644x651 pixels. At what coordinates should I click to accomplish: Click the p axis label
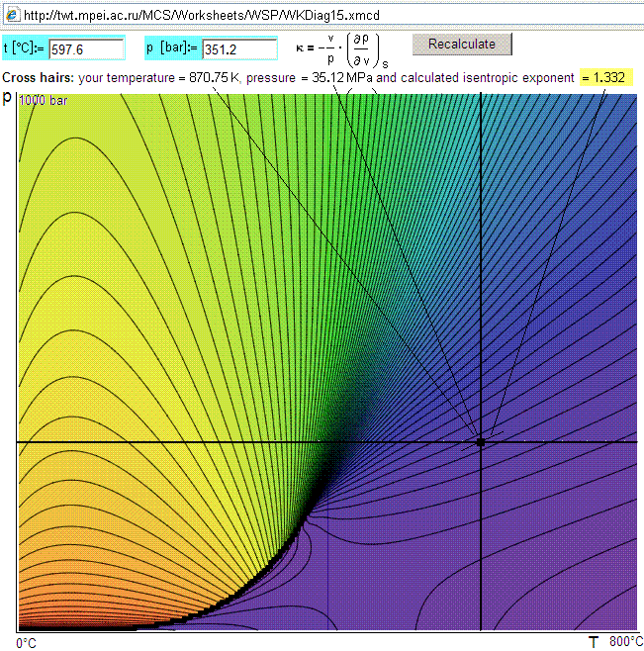click(7, 98)
